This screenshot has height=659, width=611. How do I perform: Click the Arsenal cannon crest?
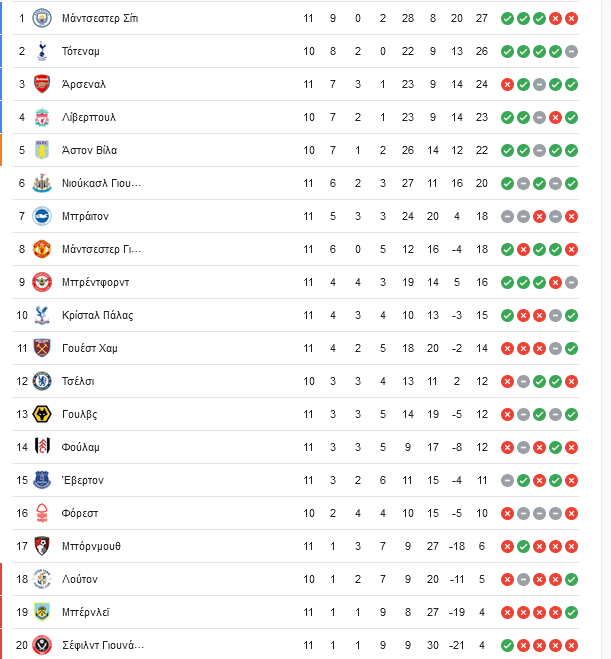pyautogui.click(x=42, y=84)
